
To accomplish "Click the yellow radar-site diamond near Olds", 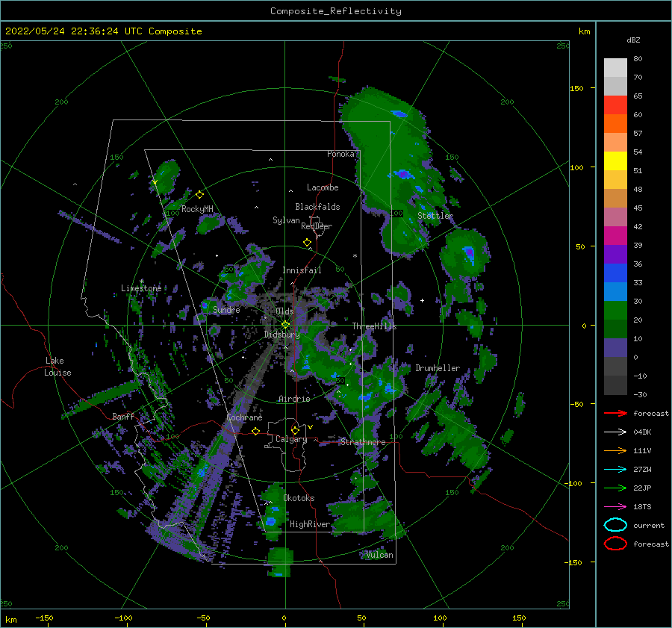I will tap(285, 325).
